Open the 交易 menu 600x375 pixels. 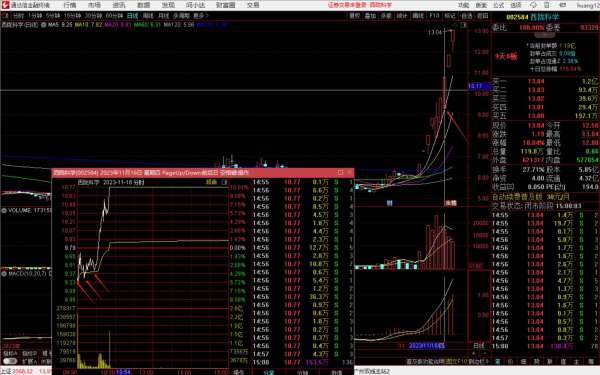click(x=253, y=5)
